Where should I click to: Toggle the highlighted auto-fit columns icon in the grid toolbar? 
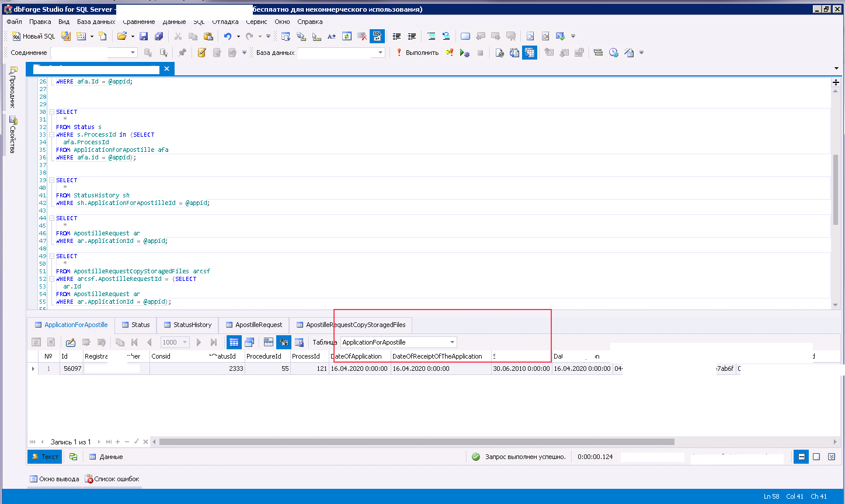[x=284, y=342]
